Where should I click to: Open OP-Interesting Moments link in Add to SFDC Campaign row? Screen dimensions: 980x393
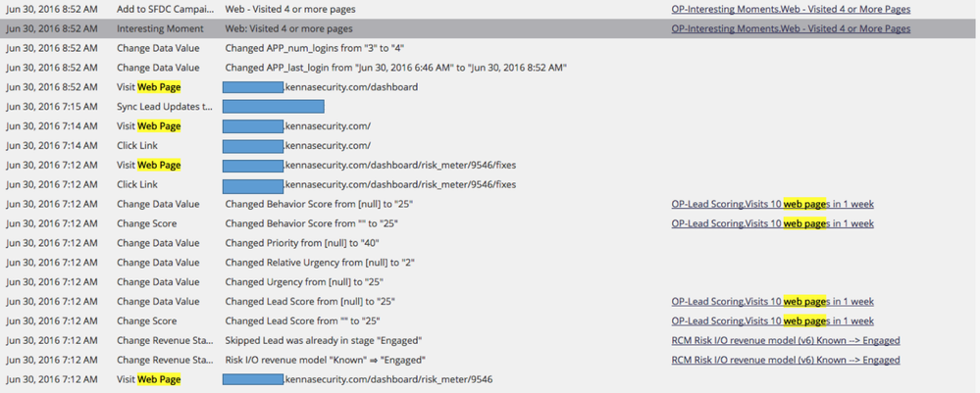pyautogui.click(x=791, y=10)
